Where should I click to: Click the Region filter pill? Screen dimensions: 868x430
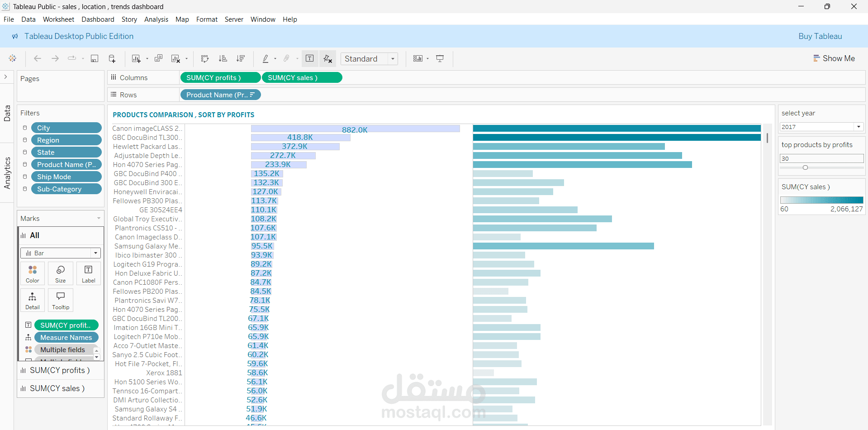point(66,140)
